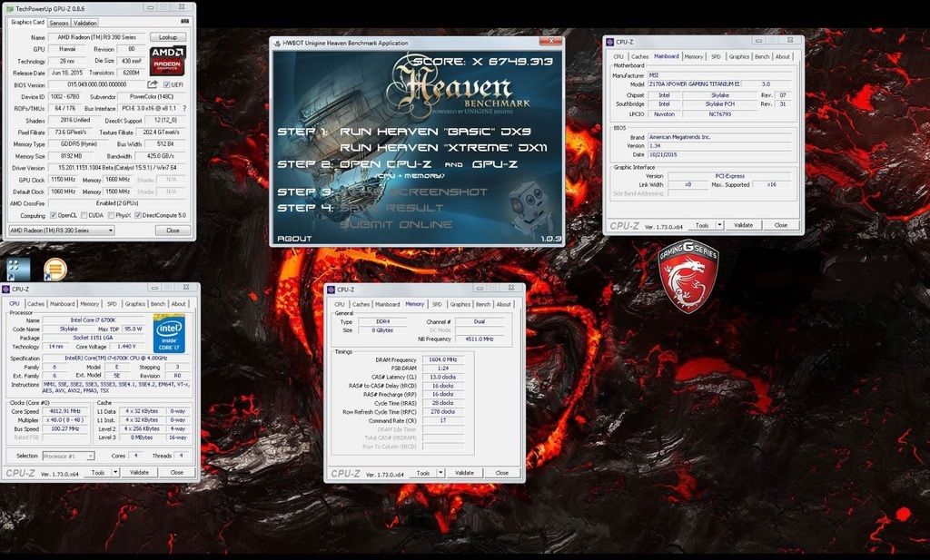The image size is (930, 560).
Task: Toggle the CUDA checkbox
Action: coord(84,216)
